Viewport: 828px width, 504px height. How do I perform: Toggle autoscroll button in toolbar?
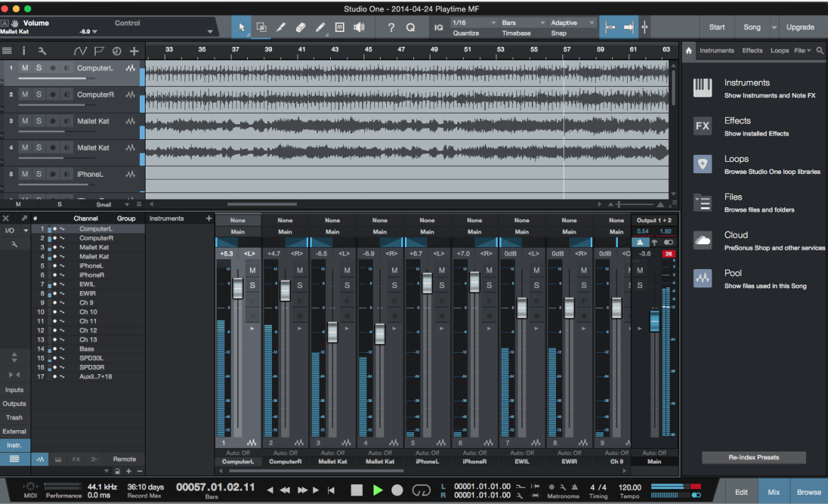pyautogui.click(x=628, y=28)
